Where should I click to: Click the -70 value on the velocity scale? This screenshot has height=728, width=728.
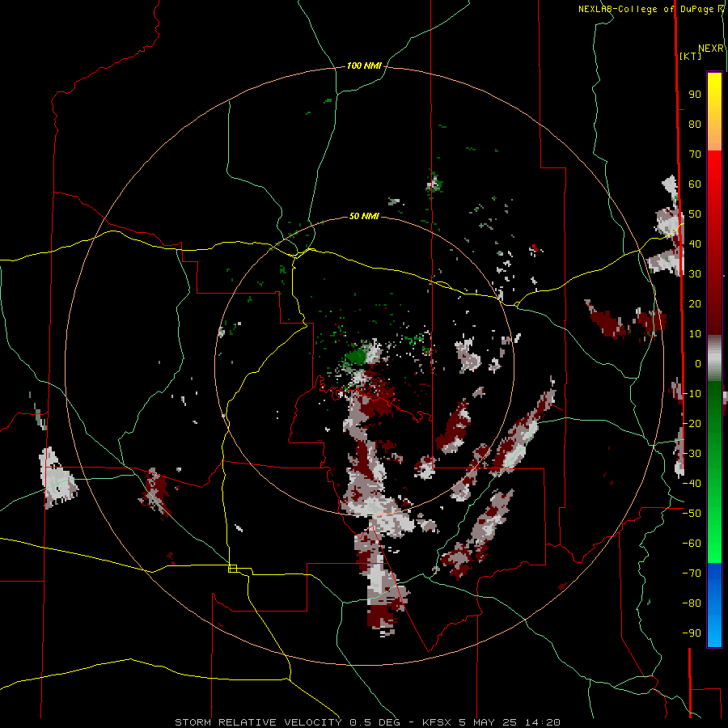coord(692,574)
